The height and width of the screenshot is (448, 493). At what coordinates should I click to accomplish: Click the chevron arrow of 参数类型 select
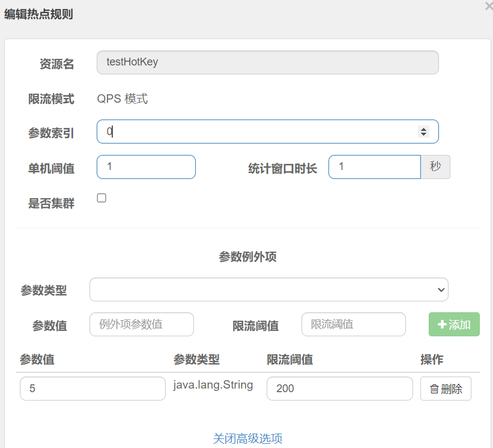click(x=441, y=289)
